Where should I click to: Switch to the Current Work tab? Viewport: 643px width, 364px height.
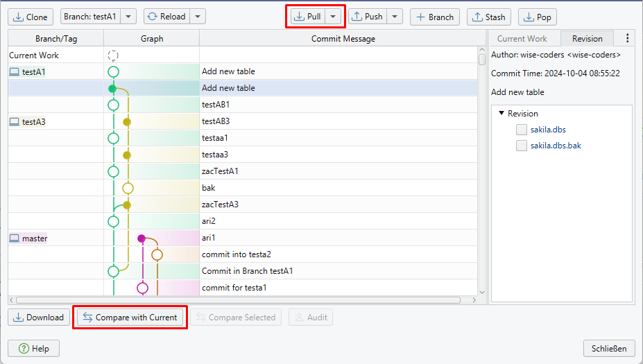click(x=522, y=39)
